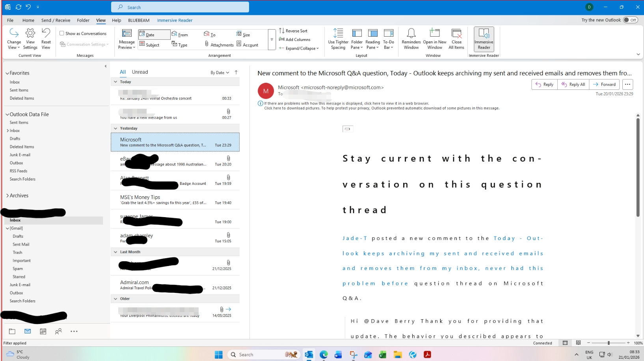Collapse the Yesterday message group

tap(115, 128)
